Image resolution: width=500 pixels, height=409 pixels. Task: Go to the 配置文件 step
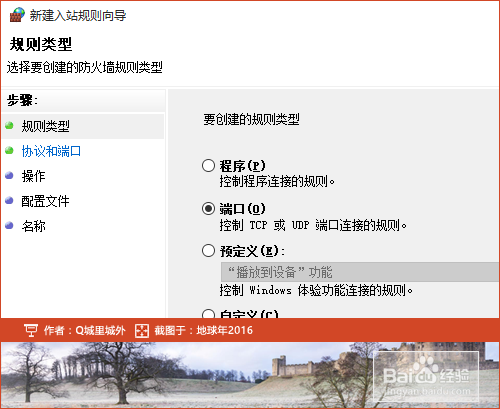(45, 201)
